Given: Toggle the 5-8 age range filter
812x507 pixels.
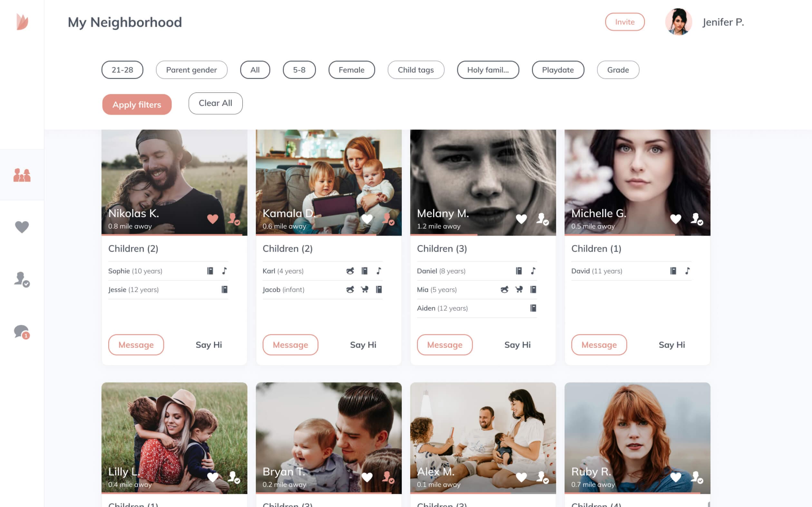Looking at the screenshot, I should pos(298,70).
